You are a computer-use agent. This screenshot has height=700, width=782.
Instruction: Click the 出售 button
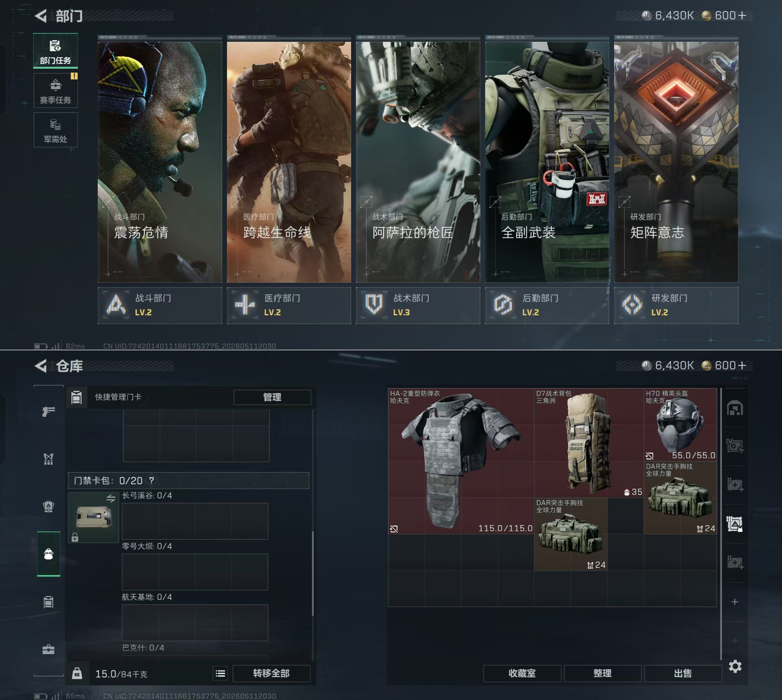683,673
